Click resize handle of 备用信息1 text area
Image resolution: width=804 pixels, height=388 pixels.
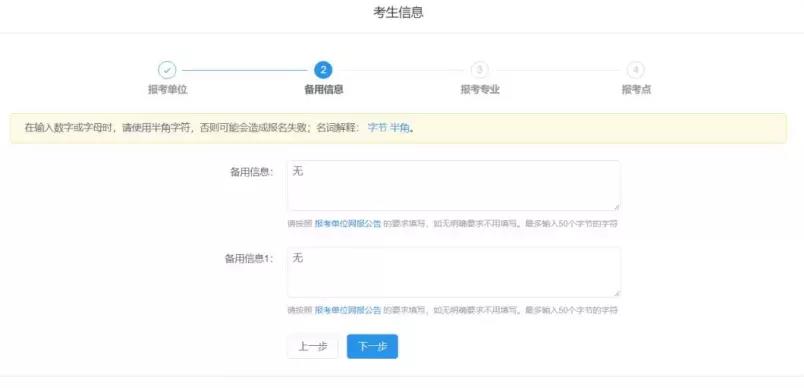[x=616, y=293]
